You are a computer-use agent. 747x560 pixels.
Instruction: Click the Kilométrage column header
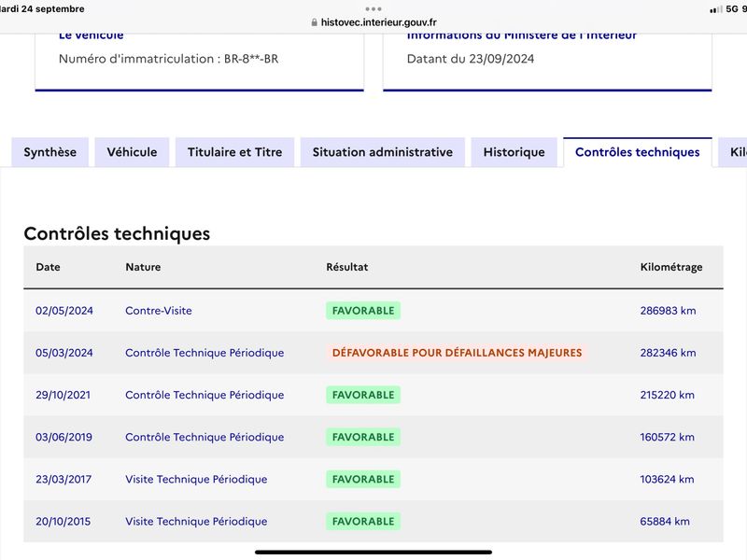tap(671, 267)
